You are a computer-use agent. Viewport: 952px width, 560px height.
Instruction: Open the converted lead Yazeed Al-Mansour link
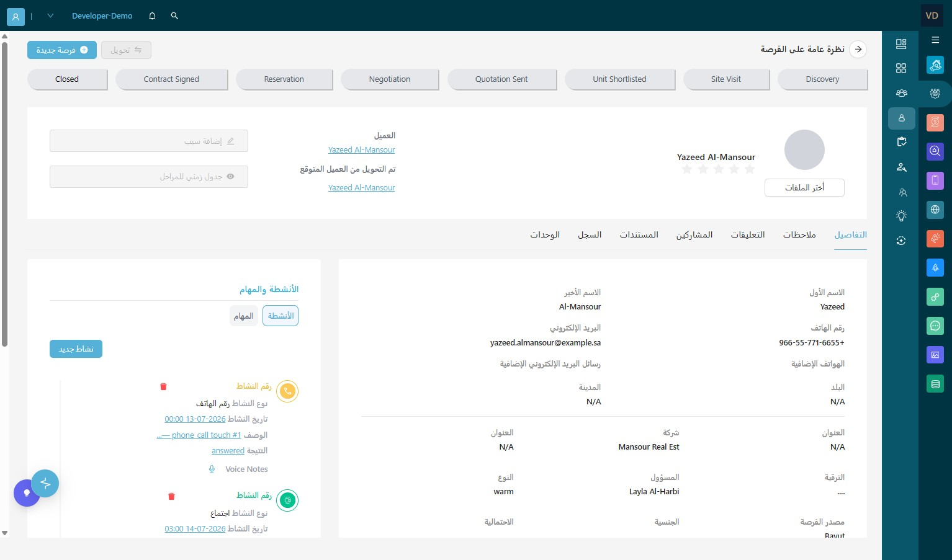pyautogui.click(x=361, y=188)
